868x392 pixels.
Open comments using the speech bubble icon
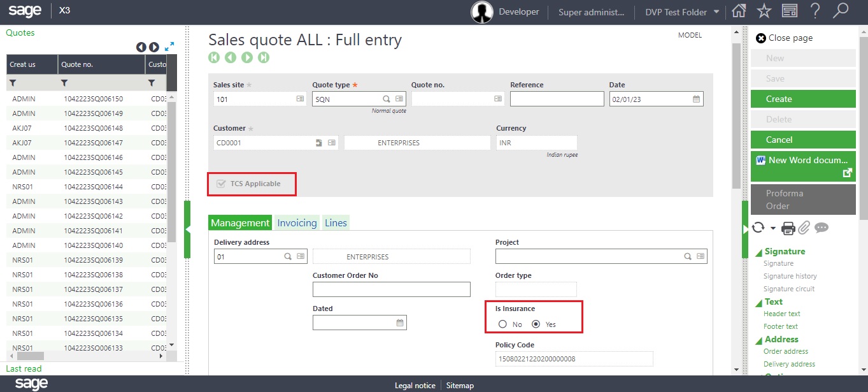coord(822,228)
